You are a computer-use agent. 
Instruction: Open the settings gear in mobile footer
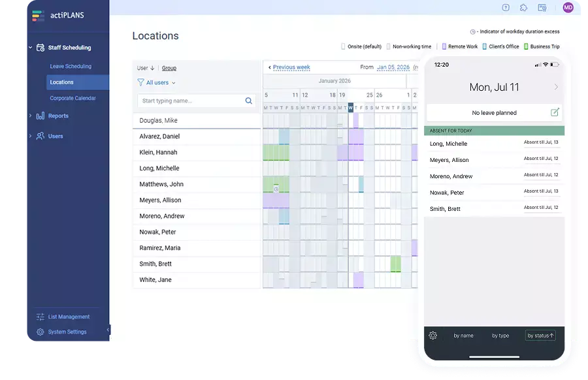[x=433, y=335]
